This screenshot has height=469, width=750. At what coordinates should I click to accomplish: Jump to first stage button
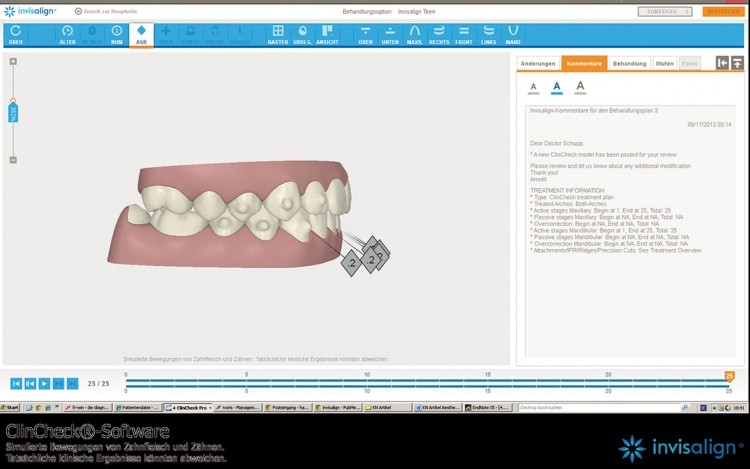[x=16, y=383]
